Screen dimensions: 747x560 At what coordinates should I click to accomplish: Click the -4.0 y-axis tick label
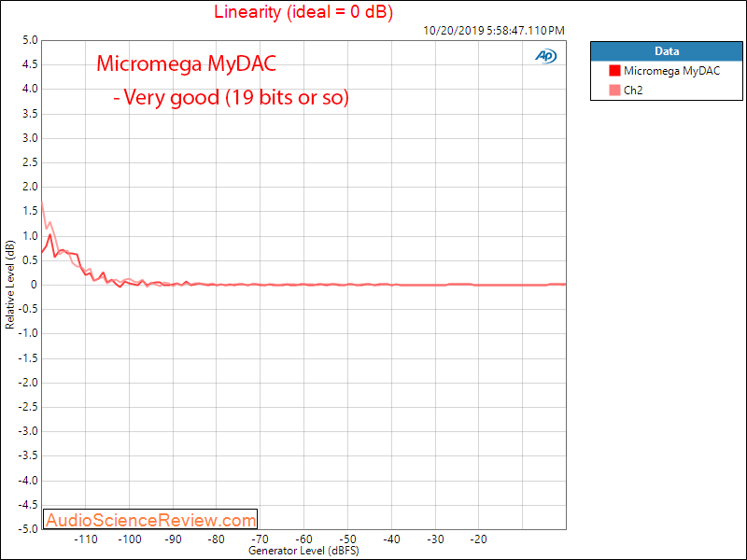click(x=28, y=481)
